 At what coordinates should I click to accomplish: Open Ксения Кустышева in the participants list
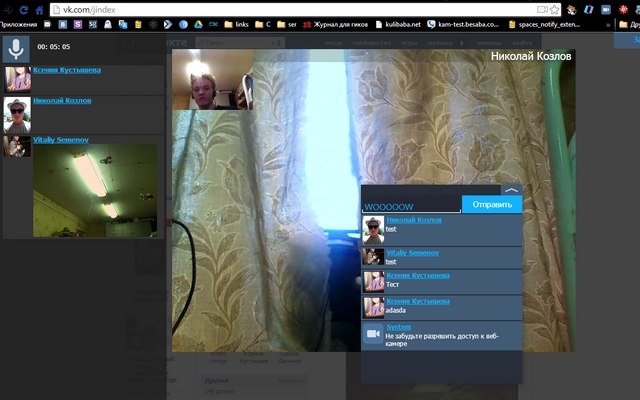(67, 70)
